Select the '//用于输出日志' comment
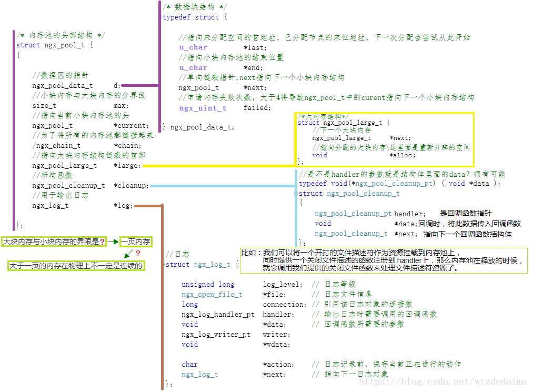Viewport: 533px width, 392px height. point(61,195)
